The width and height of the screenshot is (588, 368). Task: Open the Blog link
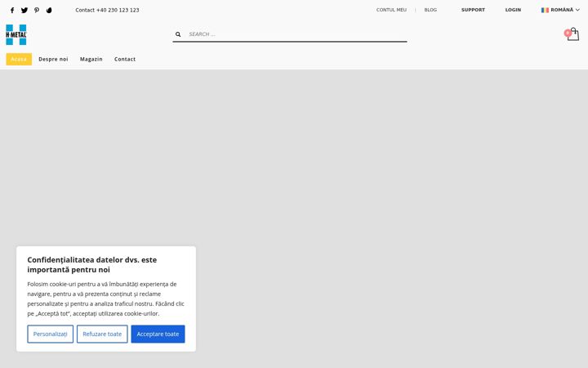(x=430, y=10)
